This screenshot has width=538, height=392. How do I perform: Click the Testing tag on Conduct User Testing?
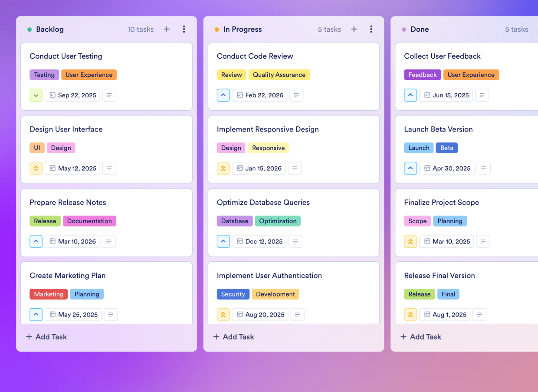pyautogui.click(x=44, y=75)
